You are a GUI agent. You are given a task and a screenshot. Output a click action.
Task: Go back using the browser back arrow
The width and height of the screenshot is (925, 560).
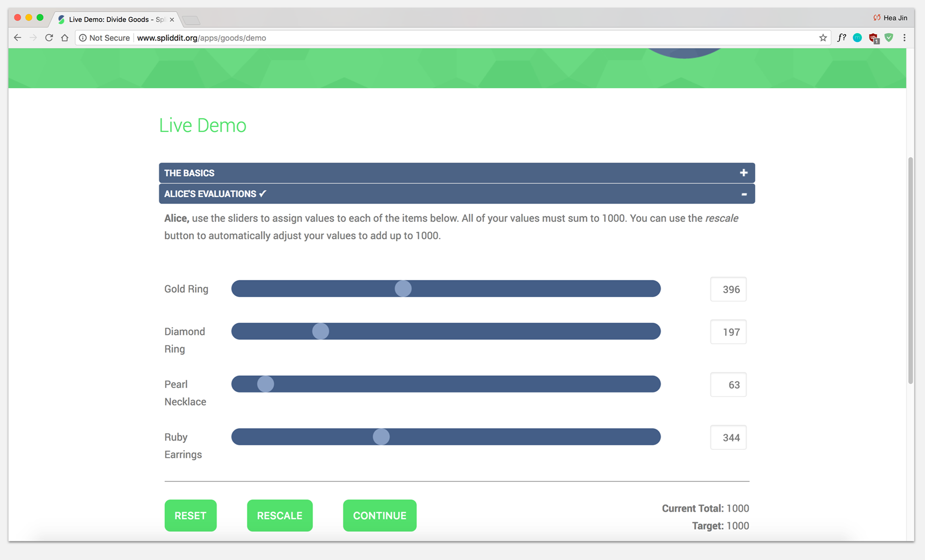[17, 38]
